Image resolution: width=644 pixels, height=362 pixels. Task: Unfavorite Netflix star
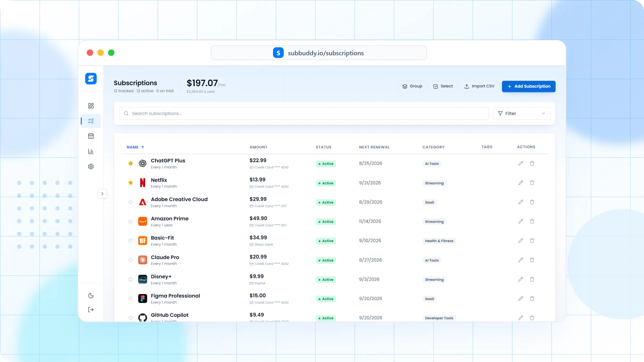pyautogui.click(x=130, y=183)
